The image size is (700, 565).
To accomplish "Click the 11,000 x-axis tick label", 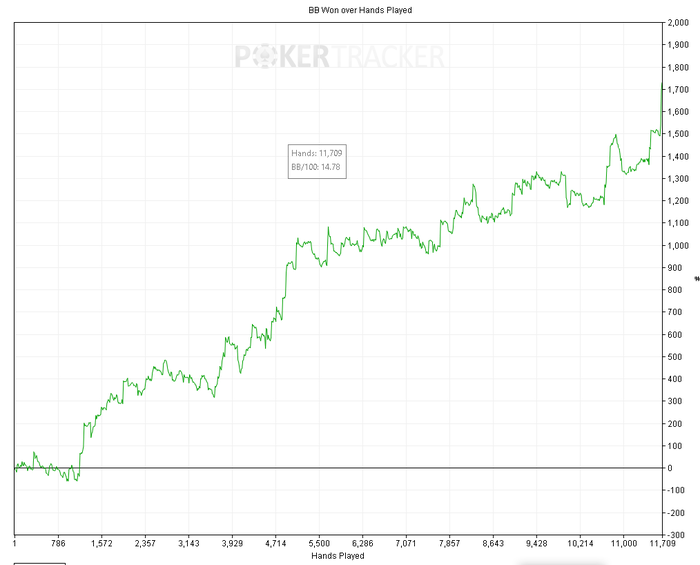I will click(x=623, y=543).
